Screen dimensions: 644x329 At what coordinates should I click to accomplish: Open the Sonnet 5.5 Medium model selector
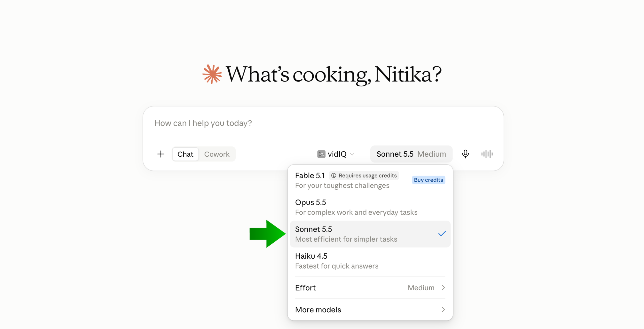(x=411, y=154)
